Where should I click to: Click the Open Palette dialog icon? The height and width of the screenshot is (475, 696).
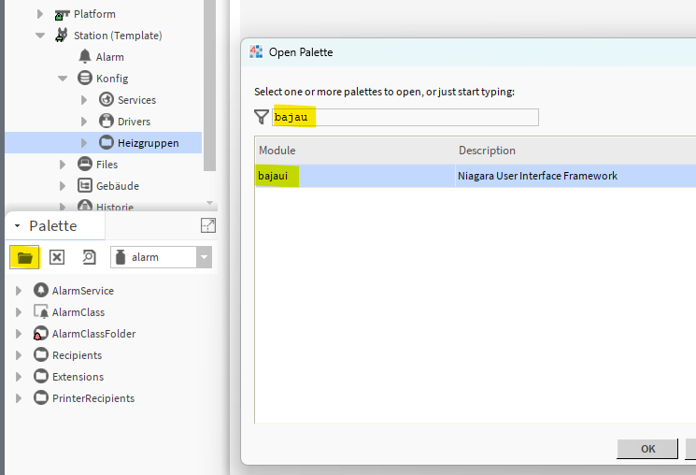tap(256, 52)
